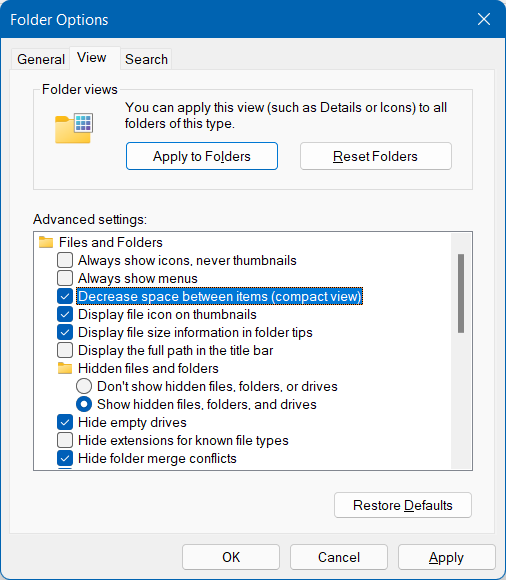506x580 pixels.
Task: Select Show hidden files, folders, and drives
Action: pyautogui.click(x=84, y=404)
